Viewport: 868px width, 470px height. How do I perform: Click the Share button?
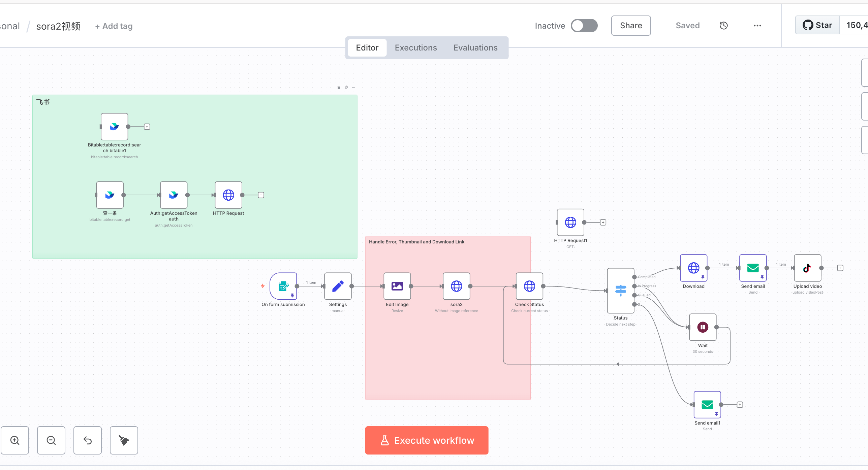631,26
